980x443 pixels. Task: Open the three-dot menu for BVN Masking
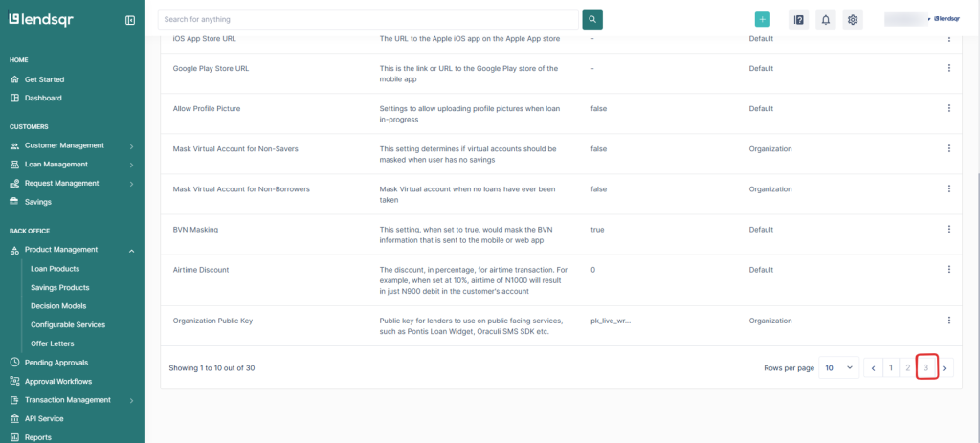point(948,230)
